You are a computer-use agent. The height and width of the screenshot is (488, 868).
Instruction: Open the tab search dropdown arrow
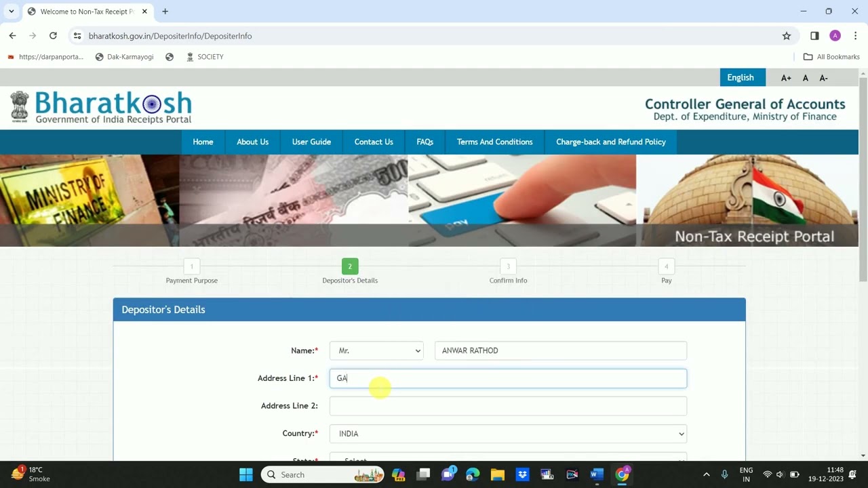point(12,12)
